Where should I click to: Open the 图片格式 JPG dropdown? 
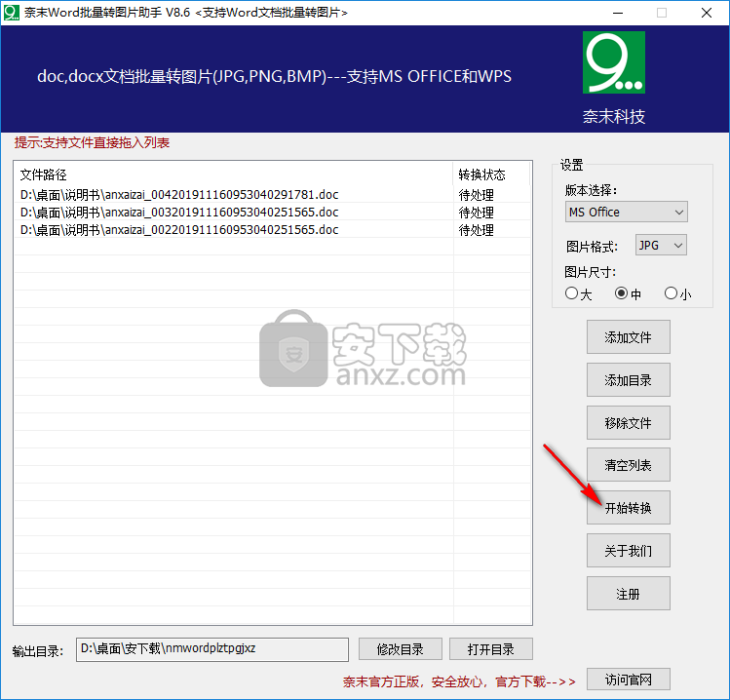click(x=661, y=245)
